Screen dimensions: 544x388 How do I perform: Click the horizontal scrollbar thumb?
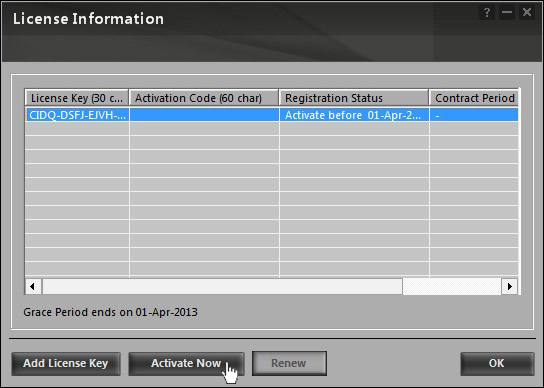tap(222, 287)
